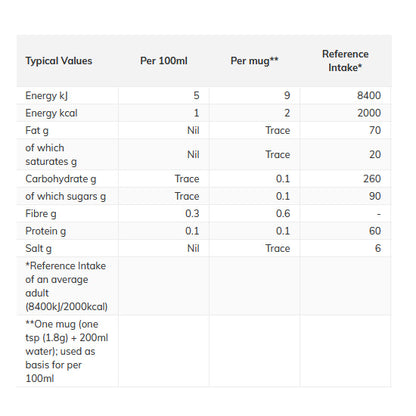
Task: Click the Carbohydrate g row label
Action: [x=61, y=179]
